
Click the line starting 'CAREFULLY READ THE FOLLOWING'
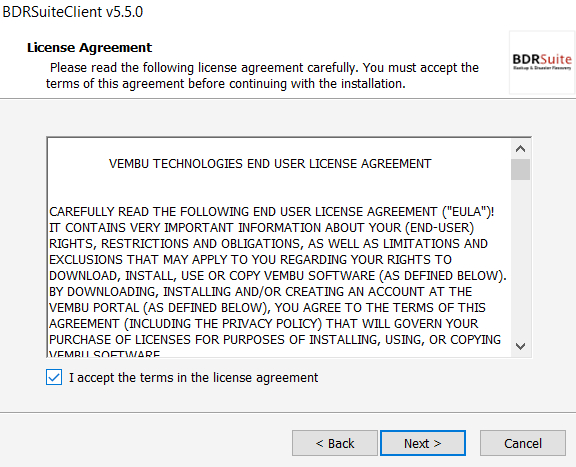tap(272, 212)
